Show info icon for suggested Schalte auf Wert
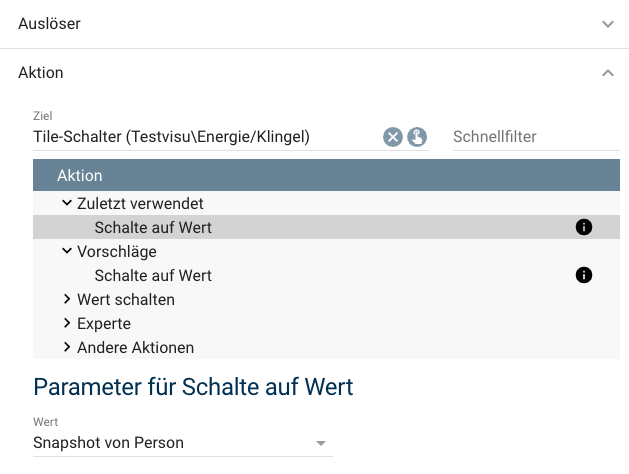Image resolution: width=629 pixels, height=474 pixels. tap(584, 275)
